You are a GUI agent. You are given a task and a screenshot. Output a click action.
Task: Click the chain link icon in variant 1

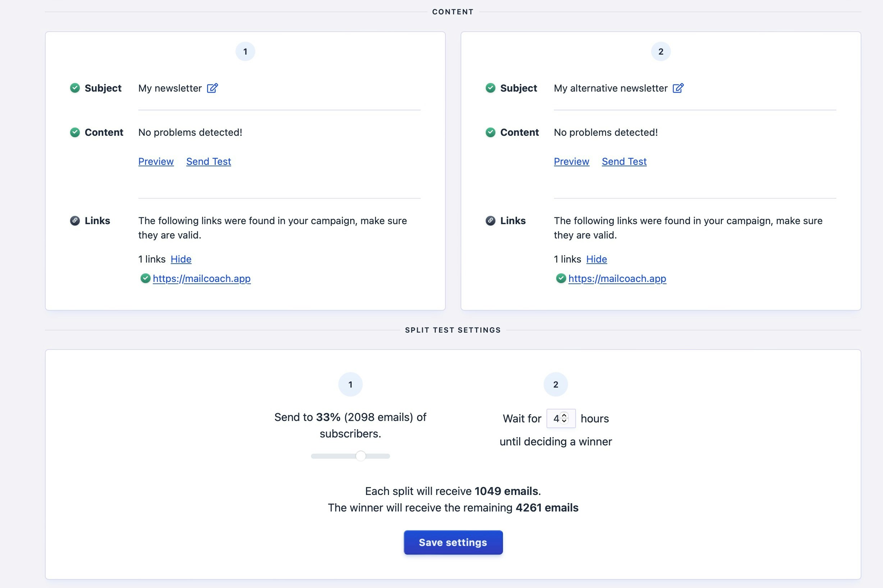point(75,221)
